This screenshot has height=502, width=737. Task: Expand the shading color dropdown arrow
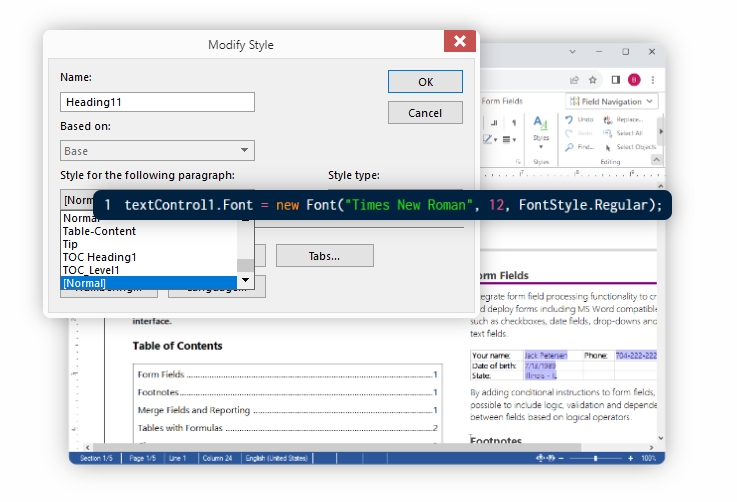point(495,140)
